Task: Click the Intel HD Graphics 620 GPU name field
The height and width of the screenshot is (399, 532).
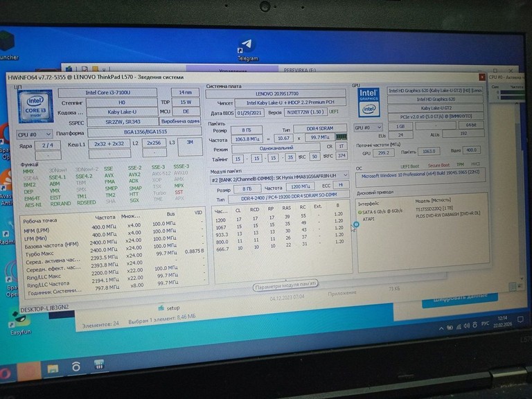Action: [x=436, y=100]
